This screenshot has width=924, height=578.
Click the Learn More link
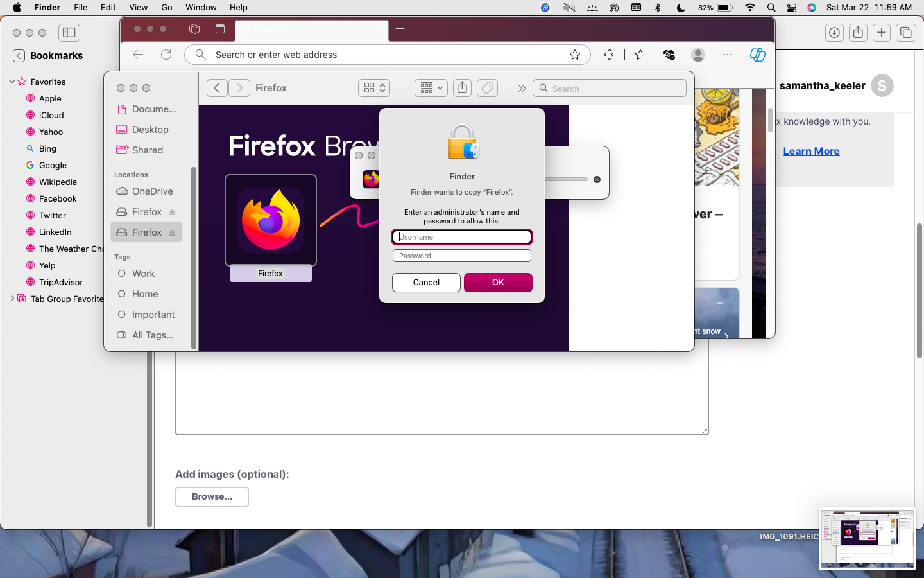[x=811, y=152]
